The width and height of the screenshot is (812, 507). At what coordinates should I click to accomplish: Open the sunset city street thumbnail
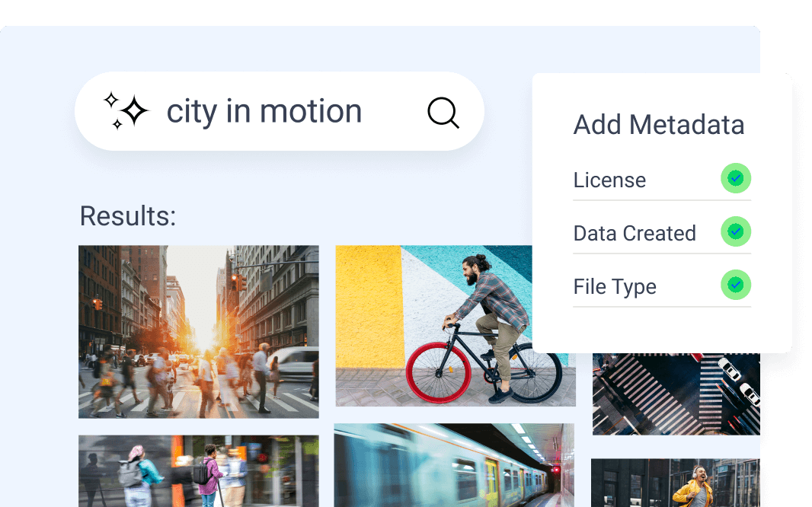tap(198, 330)
